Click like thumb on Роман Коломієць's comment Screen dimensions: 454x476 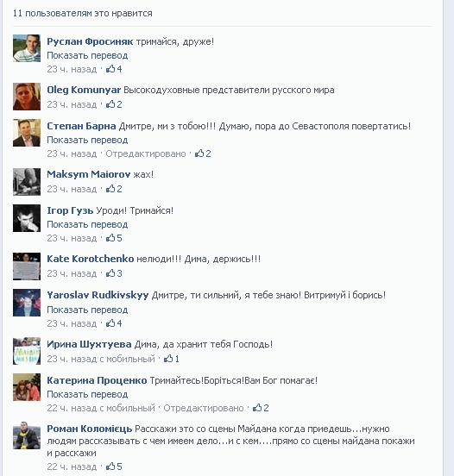click(110, 466)
